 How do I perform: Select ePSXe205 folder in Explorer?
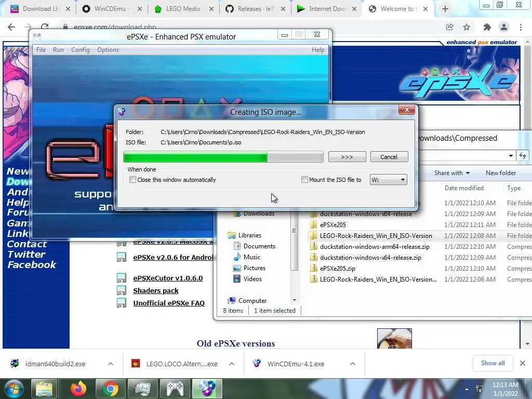coord(333,225)
